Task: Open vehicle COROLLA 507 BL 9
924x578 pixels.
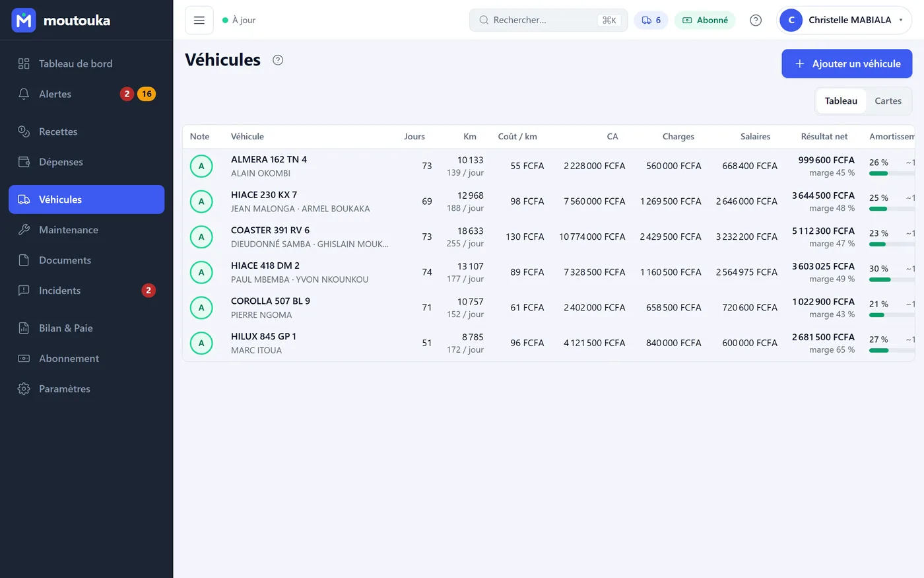Action: (271, 301)
